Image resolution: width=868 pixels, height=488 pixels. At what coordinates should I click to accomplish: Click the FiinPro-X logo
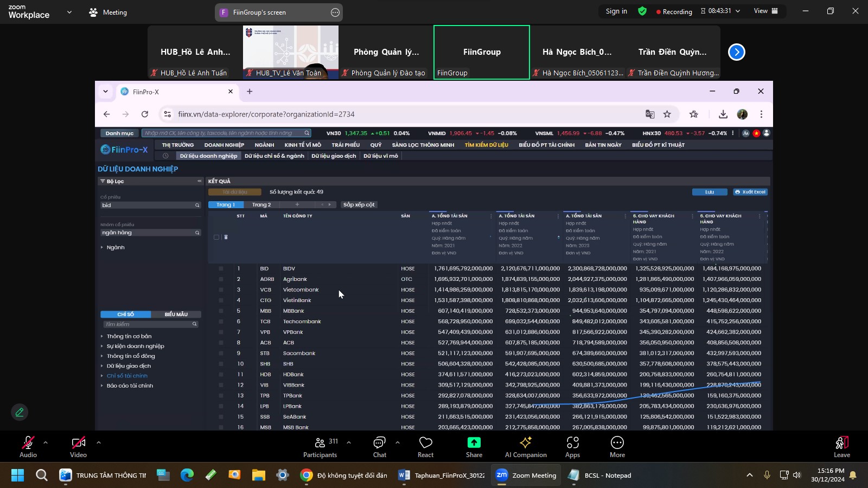pyautogui.click(x=124, y=150)
